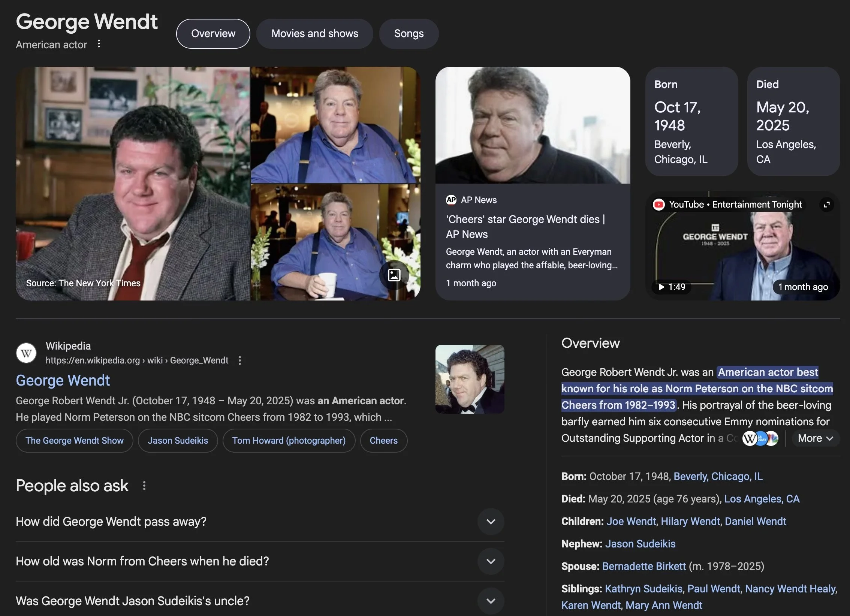
Task: Click the AP News source icon
Action: click(x=451, y=200)
